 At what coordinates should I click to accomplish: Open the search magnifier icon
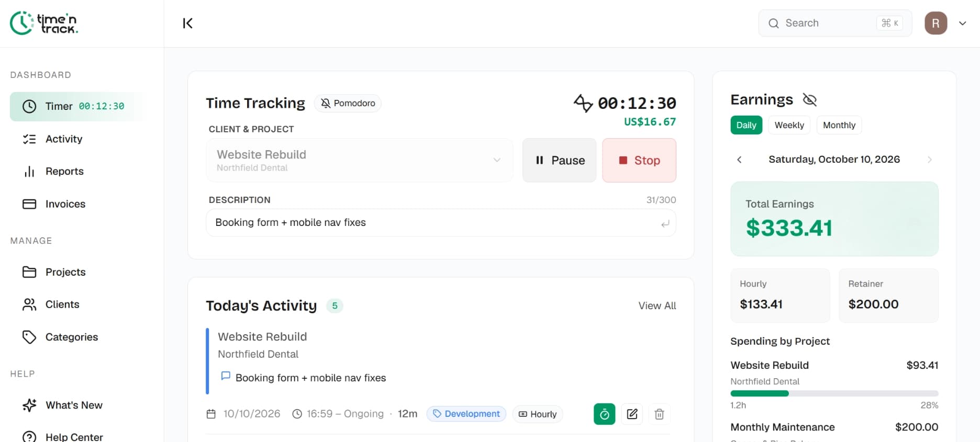click(773, 23)
